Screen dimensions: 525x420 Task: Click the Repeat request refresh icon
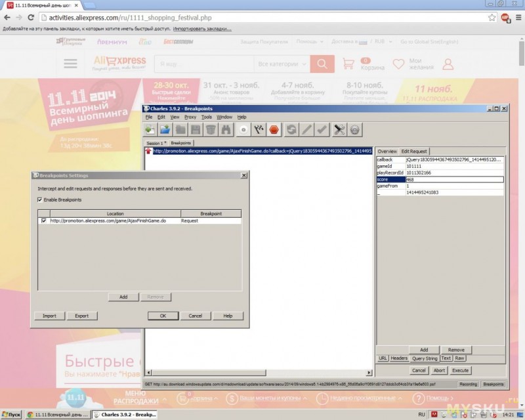tap(291, 130)
